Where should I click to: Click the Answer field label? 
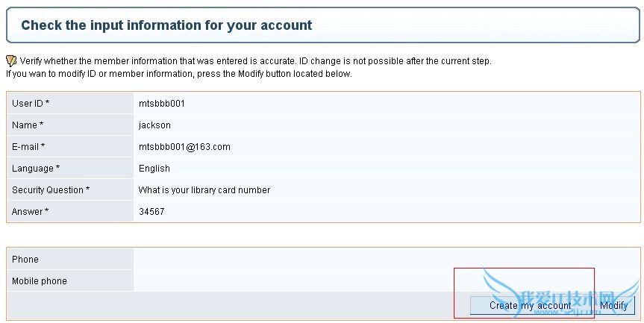pos(30,212)
